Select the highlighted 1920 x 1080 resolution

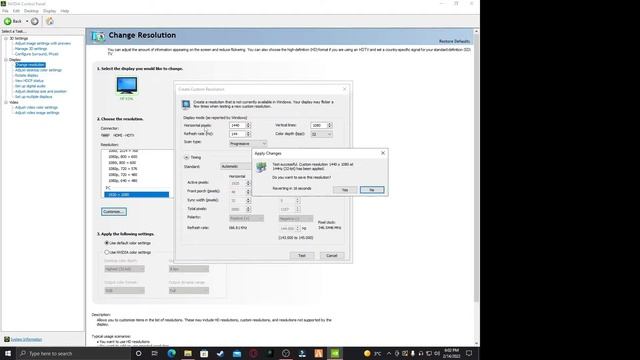pos(136,195)
